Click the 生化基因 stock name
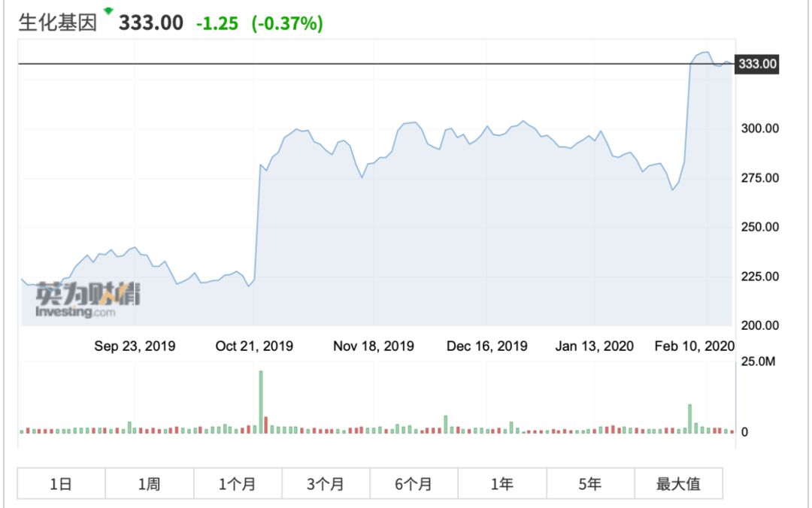Viewport: 812px width, 508px height. (x=58, y=23)
